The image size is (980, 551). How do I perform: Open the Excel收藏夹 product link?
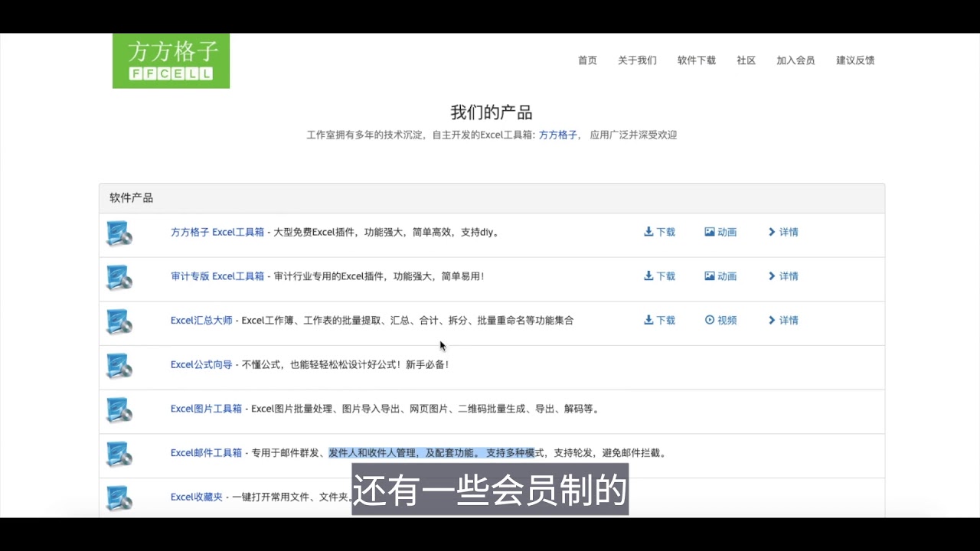pyautogui.click(x=197, y=497)
